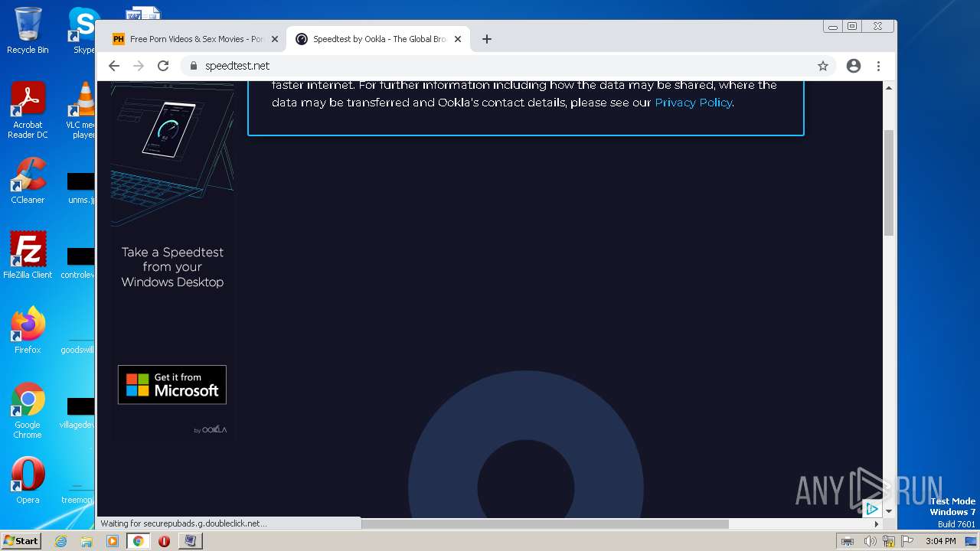Image resolution: width=980 pixels, height=551 pixels.
Task: Switch to the Speedtest by Ookla tab
Action: (379, 39)
